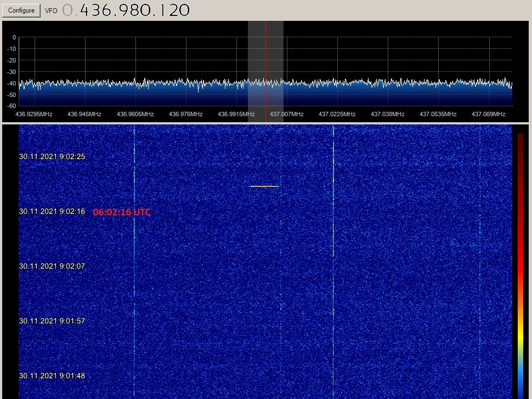This screenshot has width=532, height=399.
Task: Click the orange signal burst in the waterfall
Action: tap(265, 186)
